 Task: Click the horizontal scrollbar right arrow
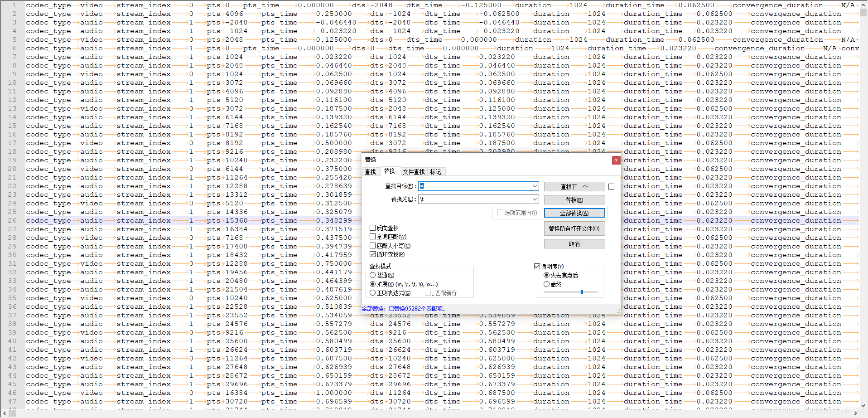point(856,413)
